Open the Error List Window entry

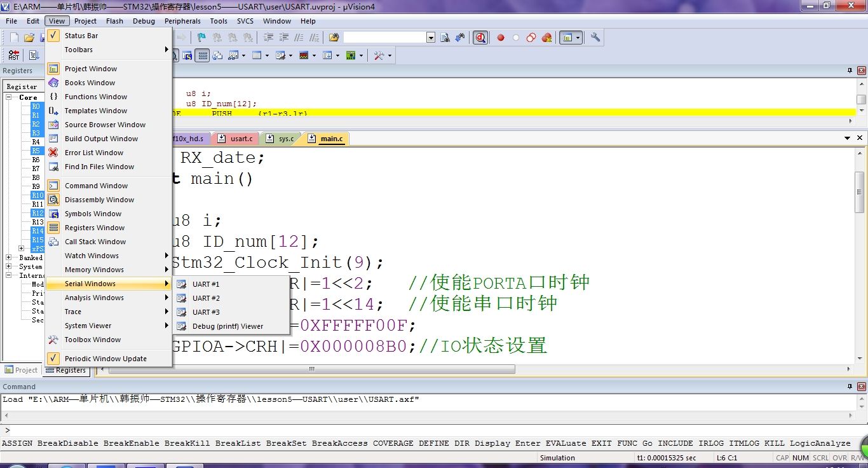coord(94,153)
